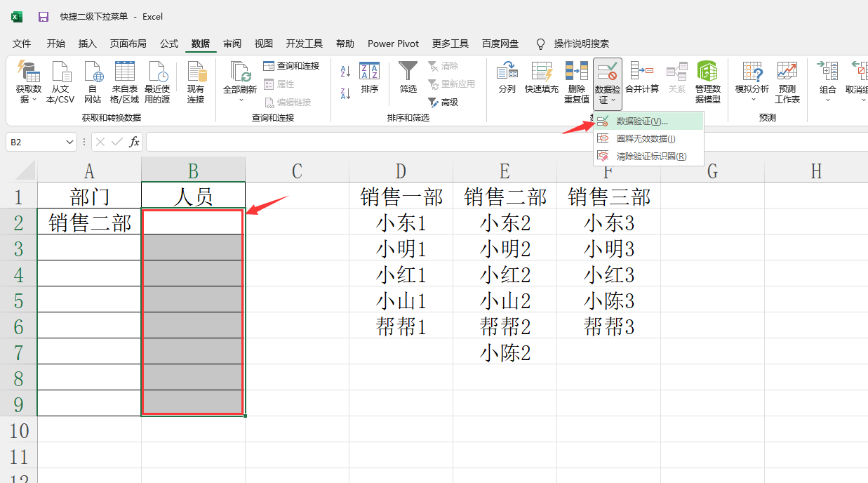Click 预测工作表 (Forecast Sheet) icon
868x483 pixels.
point(787,83)
